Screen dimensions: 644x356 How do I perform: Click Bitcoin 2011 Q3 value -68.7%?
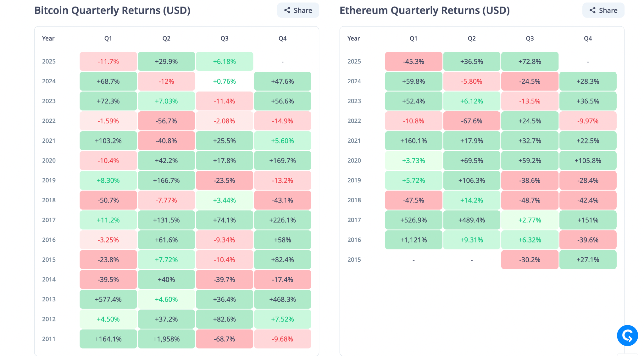225,339
